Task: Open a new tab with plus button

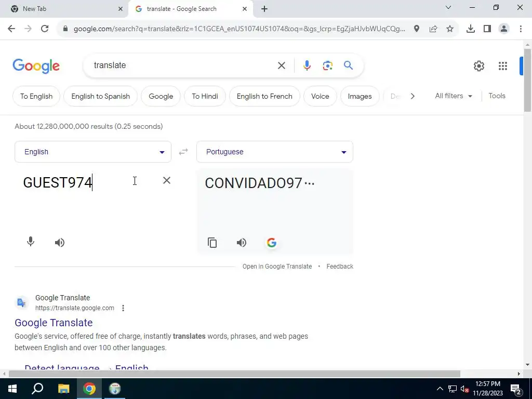Action: 264,9
